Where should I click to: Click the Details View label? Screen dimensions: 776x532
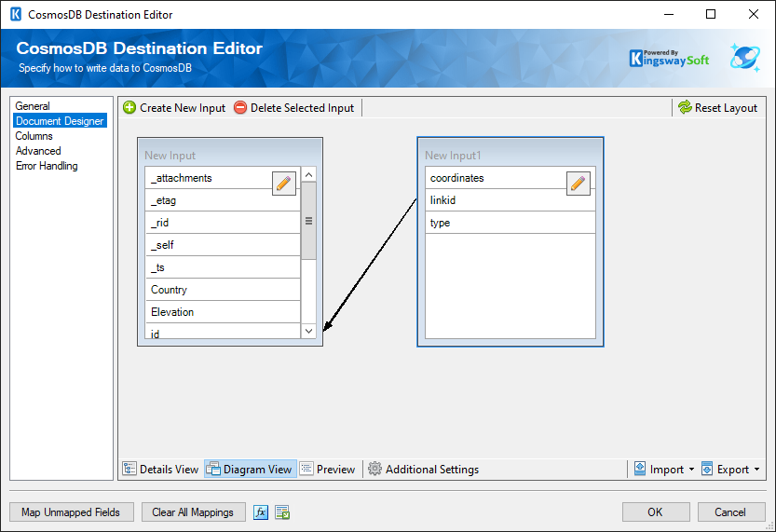tap(169, 470)
